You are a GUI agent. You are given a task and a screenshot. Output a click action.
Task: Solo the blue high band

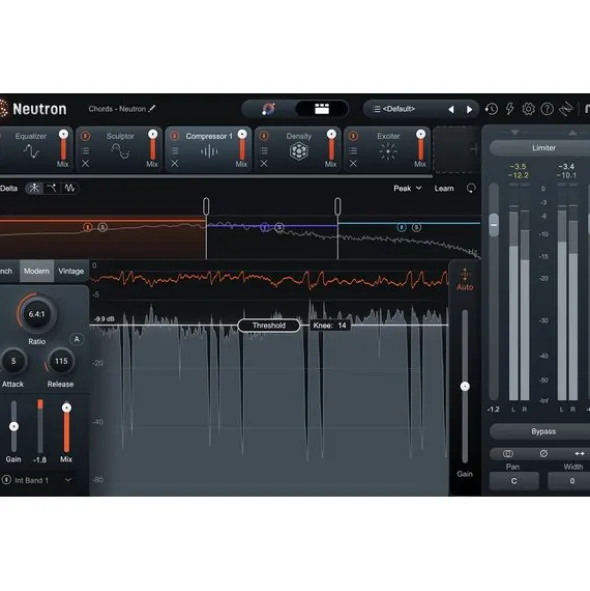(416, 227)
